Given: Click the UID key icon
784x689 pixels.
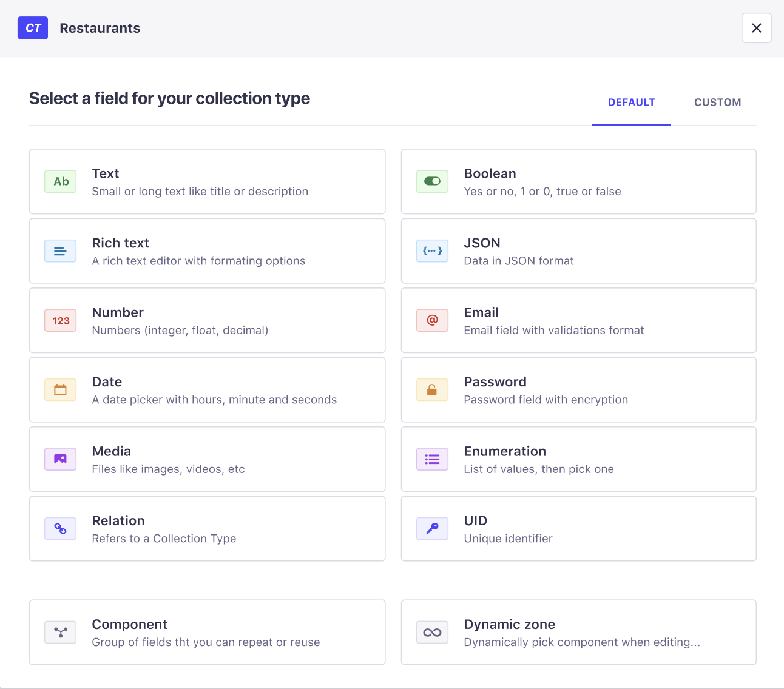Looking at the screenshot, I should pos(432,529).
